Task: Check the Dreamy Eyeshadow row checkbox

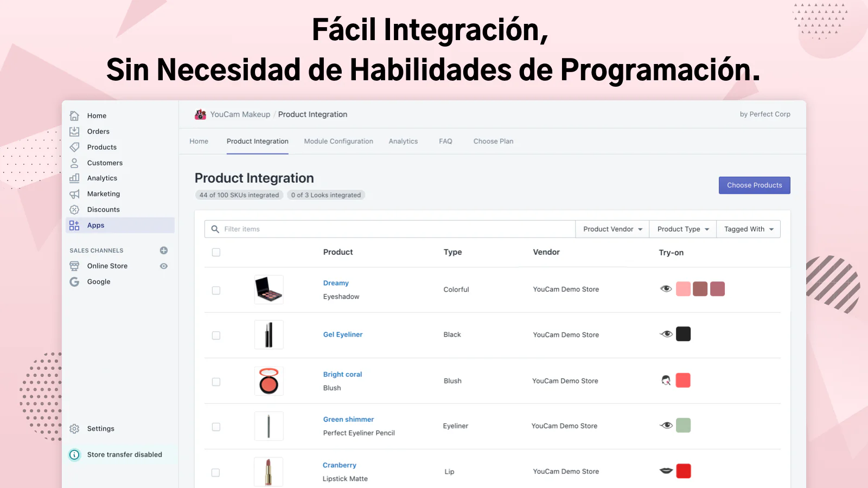Action: click(216, 290)
